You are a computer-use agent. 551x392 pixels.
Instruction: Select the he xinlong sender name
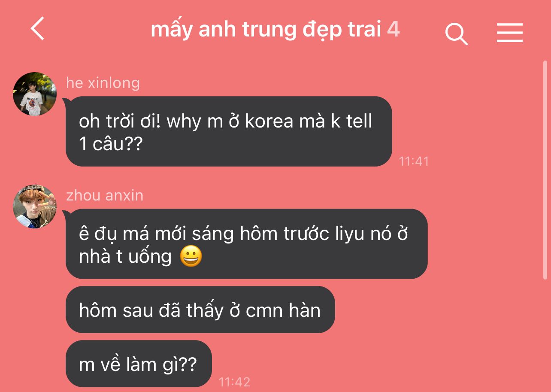coord(103,82)
